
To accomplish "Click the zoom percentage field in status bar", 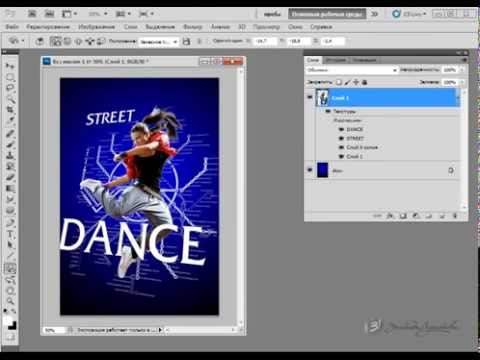I will click(54, 330).
